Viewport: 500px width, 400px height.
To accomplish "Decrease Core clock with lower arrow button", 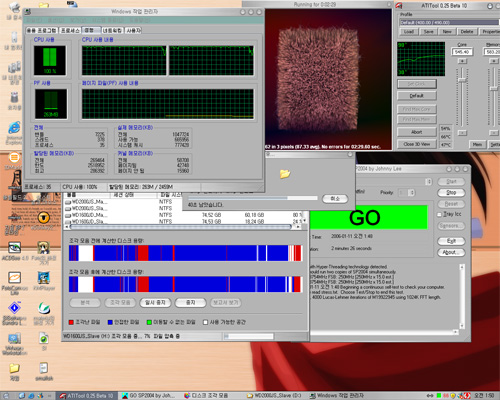I will (462, 133).
